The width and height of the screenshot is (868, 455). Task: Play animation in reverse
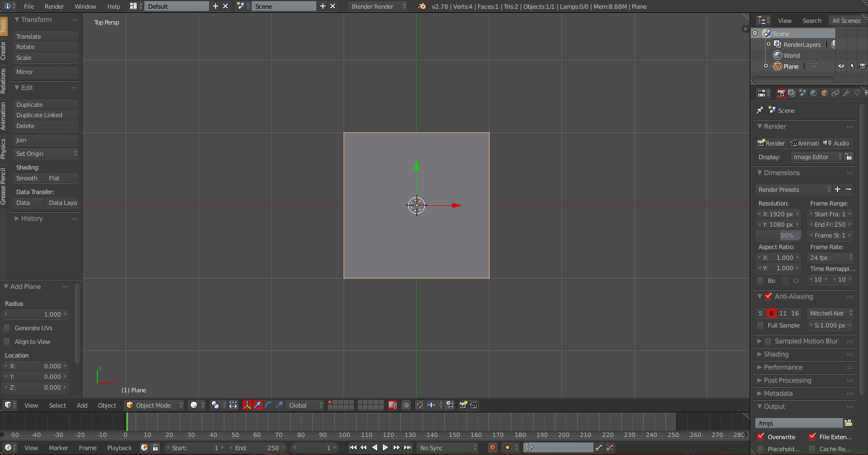click(375, 447)
